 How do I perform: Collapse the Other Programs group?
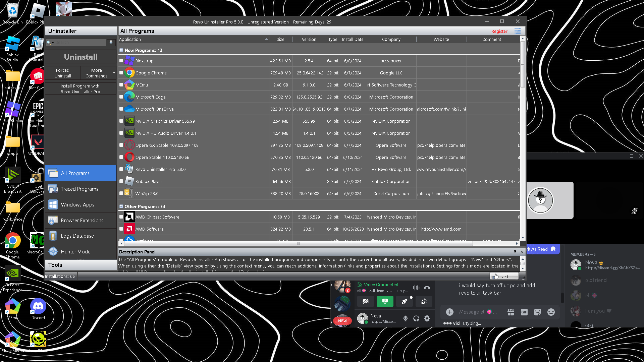121,206
